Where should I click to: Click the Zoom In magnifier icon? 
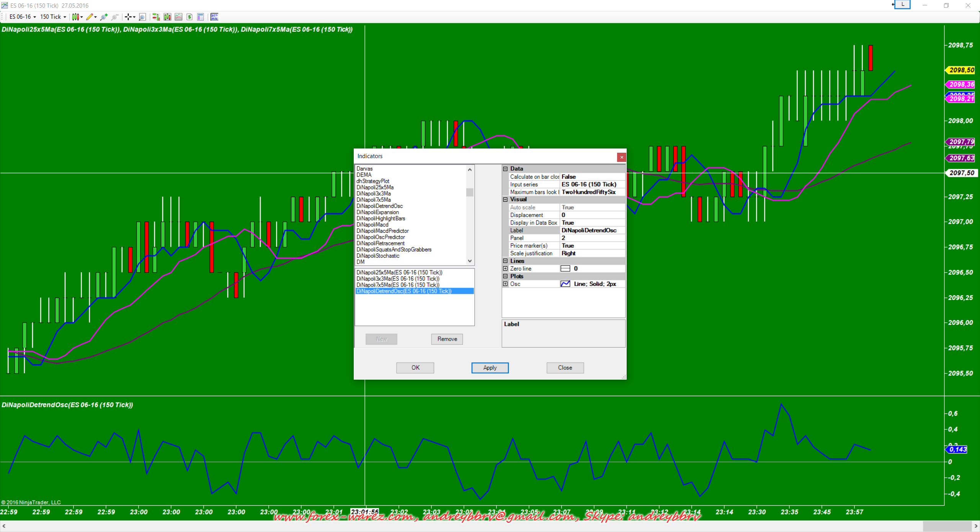point(103,17)
